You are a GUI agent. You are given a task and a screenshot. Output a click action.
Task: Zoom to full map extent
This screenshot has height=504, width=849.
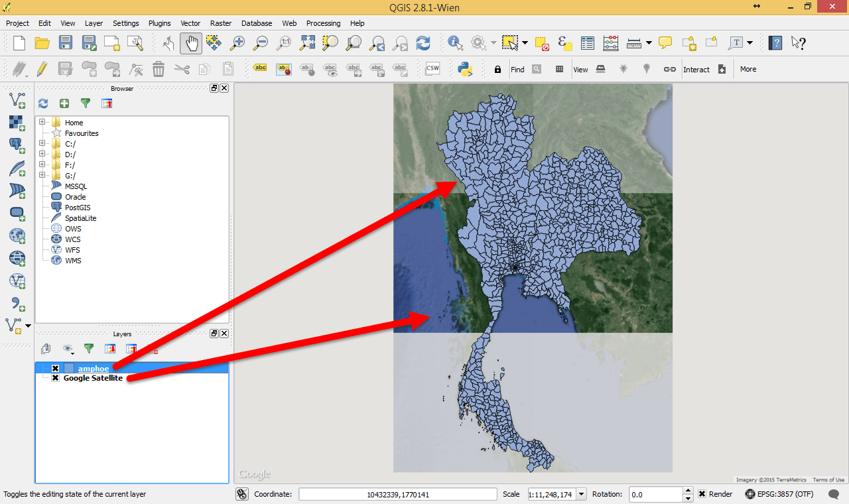click(307, 42)
